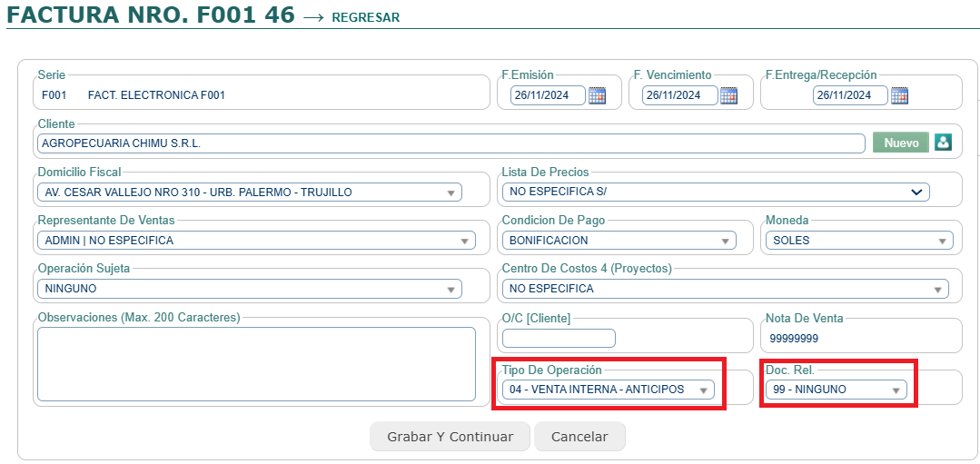This screenshot has width=980, height=464.
Task: Open the Condicion De Pago dropdown
Action: 619,241
